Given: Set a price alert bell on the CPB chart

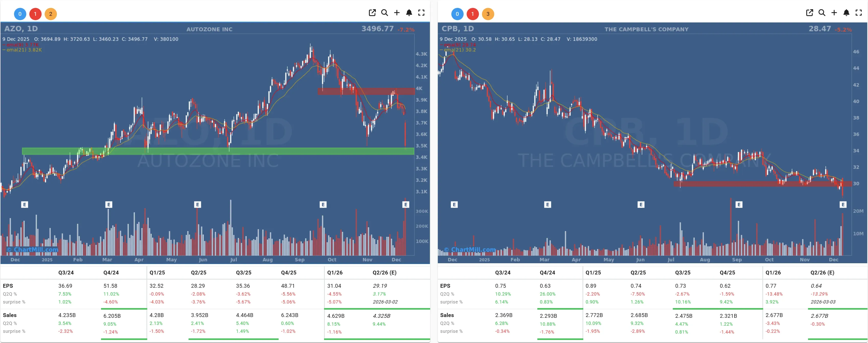Looking at the screenshot, I should coord(846,12).
